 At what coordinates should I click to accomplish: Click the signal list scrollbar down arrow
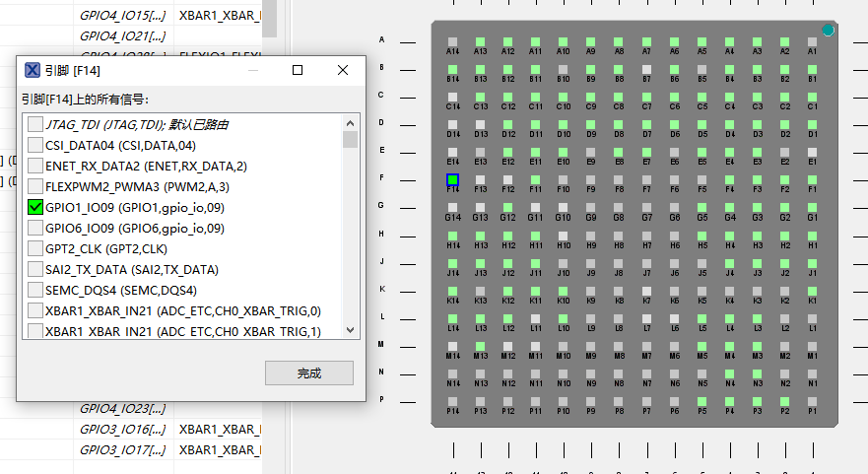[350, 329]
